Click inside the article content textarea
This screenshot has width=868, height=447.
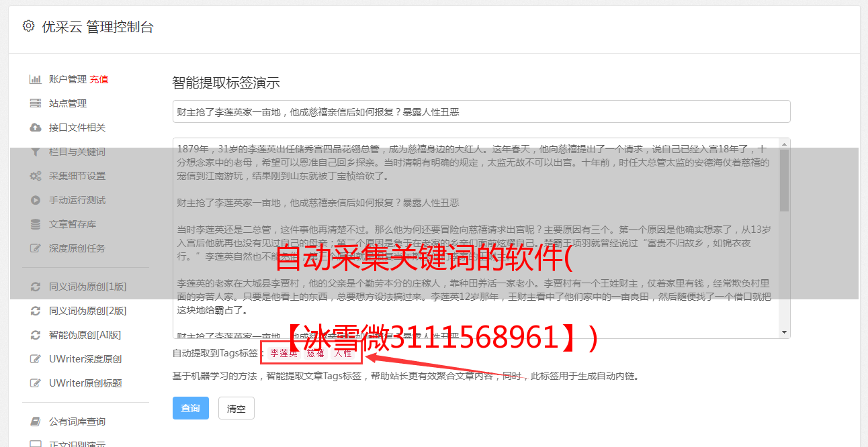coord(476,238)
